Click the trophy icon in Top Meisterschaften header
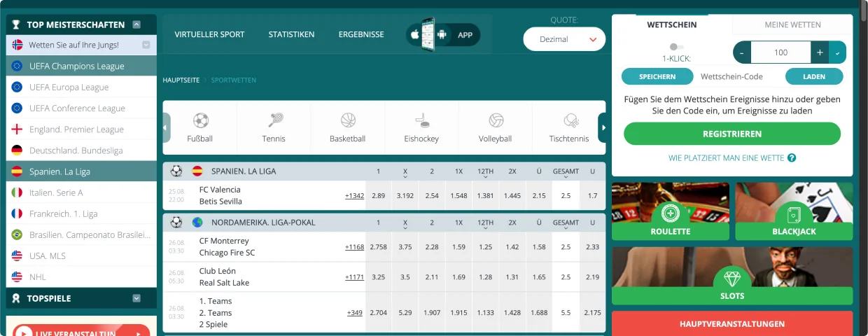Image resolution: width=868 pixels, height=336 pixels. [17, 24]
